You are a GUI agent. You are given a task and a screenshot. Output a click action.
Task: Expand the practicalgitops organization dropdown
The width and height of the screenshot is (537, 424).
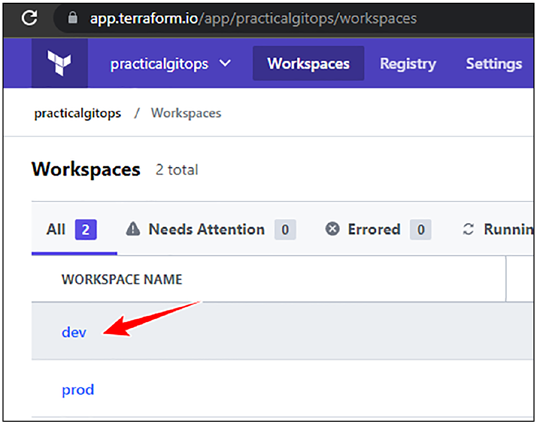click(x=170, y=64)
